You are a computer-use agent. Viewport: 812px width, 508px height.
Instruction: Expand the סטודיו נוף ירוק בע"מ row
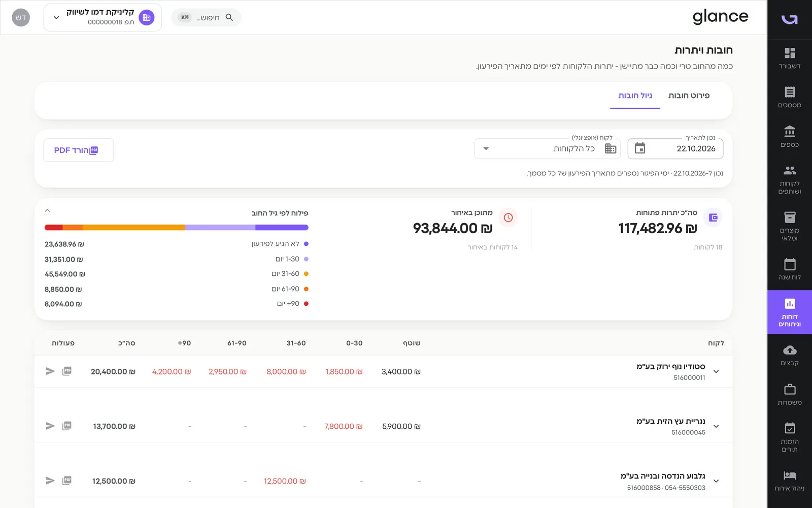click(716, 371)
